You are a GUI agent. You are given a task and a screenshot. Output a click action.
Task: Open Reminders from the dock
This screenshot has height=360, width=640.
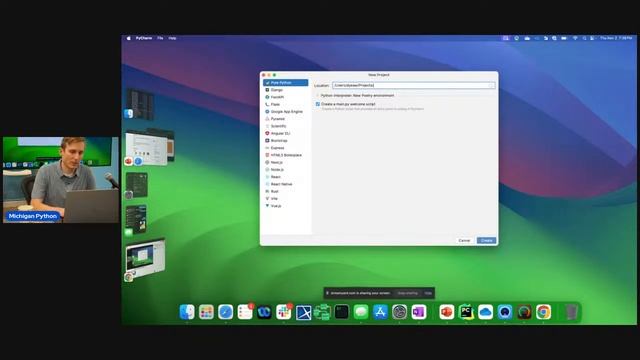[x=245, y=312]
